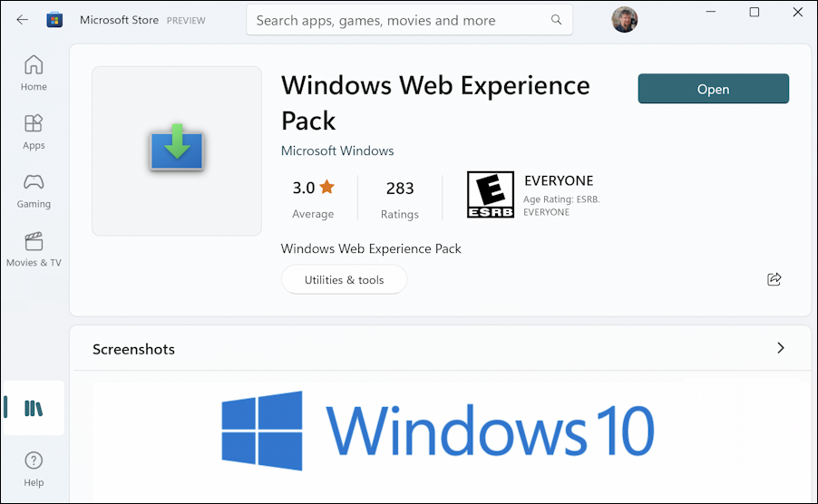Click the Open button
Image resolution: width=818 pixels, height=504 pixels.
click(713, 89)
